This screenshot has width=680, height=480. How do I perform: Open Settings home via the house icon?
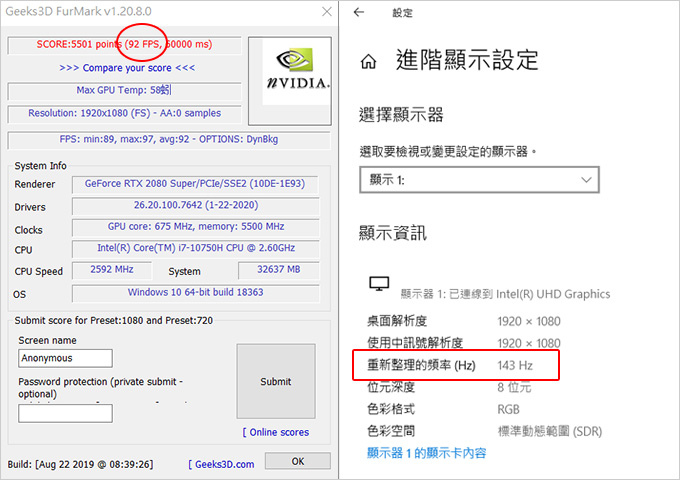click(x=368, y=62)
